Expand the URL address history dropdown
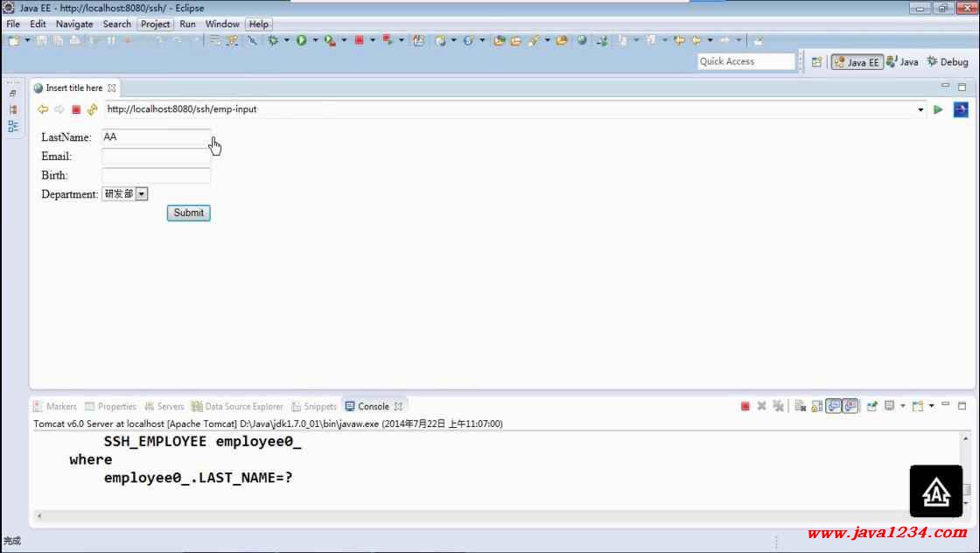980x553 pixels. pyautogui.click(x=920, y=110)
